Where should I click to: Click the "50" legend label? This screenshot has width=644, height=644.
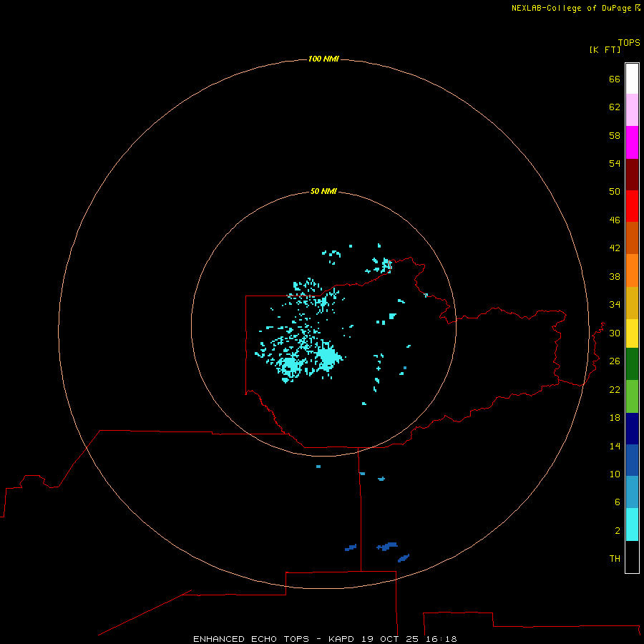615,191
